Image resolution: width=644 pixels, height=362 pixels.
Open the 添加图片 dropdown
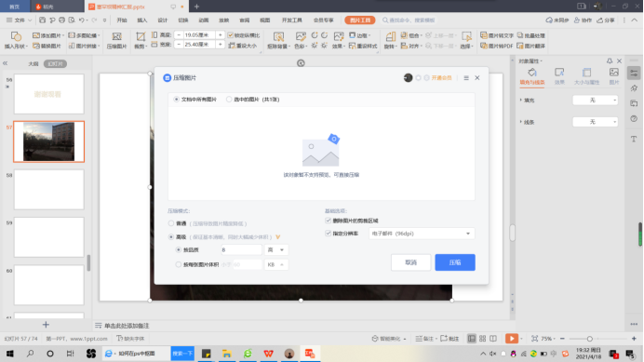(48, 35)
